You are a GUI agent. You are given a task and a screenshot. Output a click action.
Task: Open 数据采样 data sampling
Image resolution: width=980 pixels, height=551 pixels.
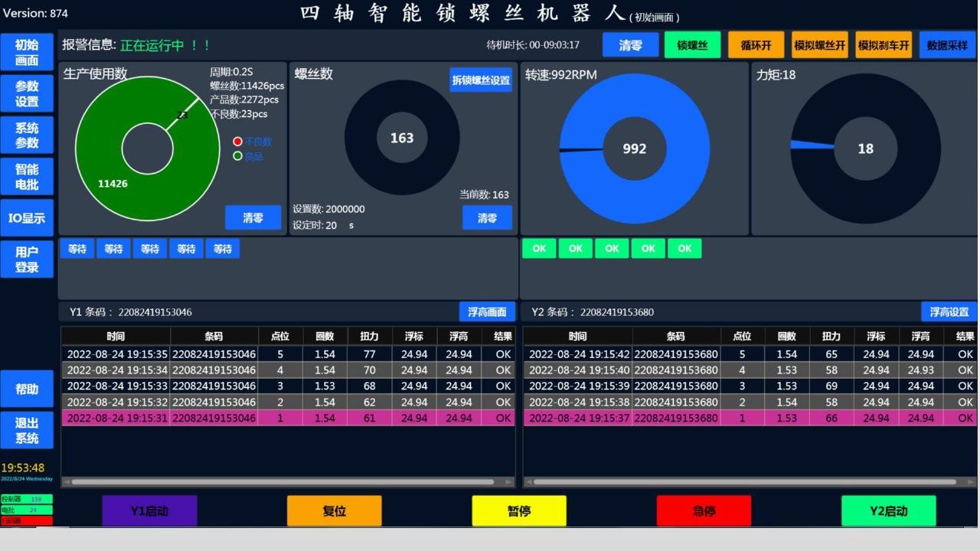pos(947,45)
